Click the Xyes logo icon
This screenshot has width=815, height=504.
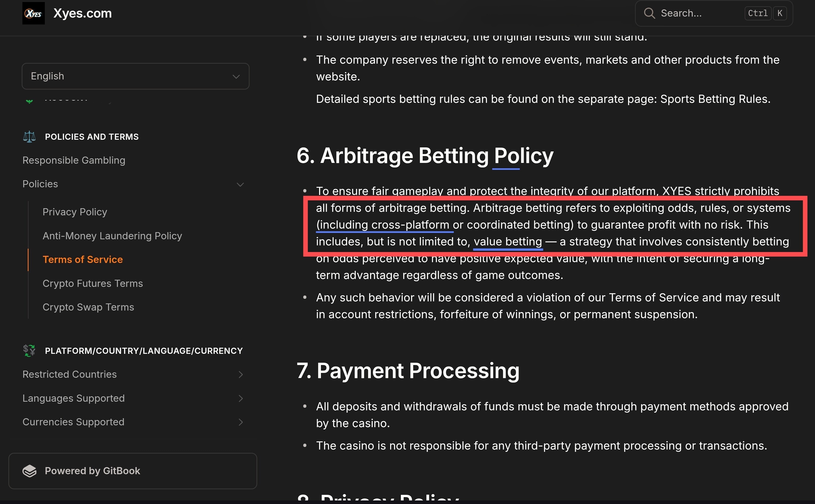(33, 13)
